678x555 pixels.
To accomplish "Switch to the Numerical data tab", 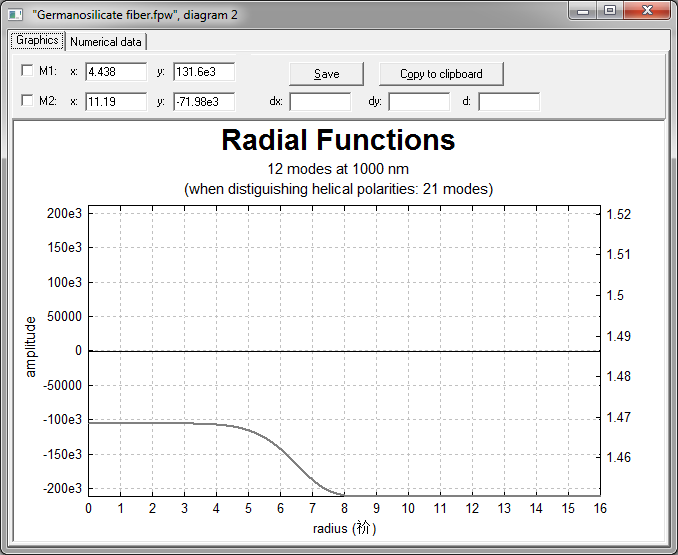I will tap(106, 42).
